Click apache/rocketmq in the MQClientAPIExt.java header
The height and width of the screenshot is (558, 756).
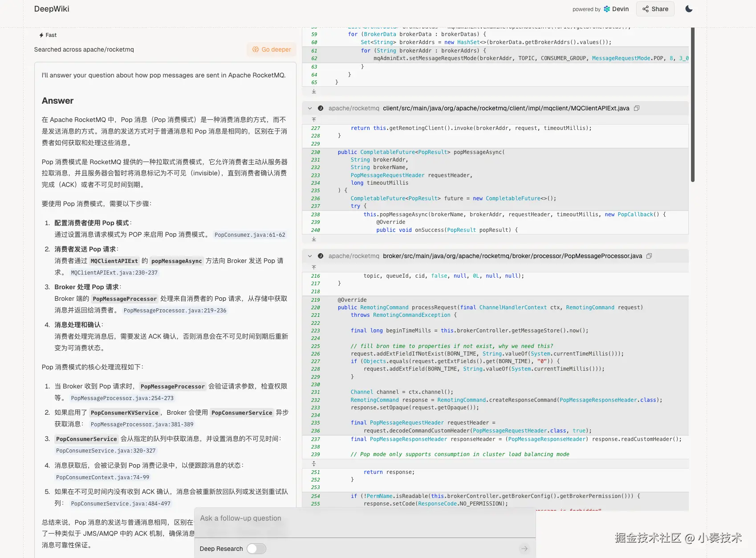point(354,108)
